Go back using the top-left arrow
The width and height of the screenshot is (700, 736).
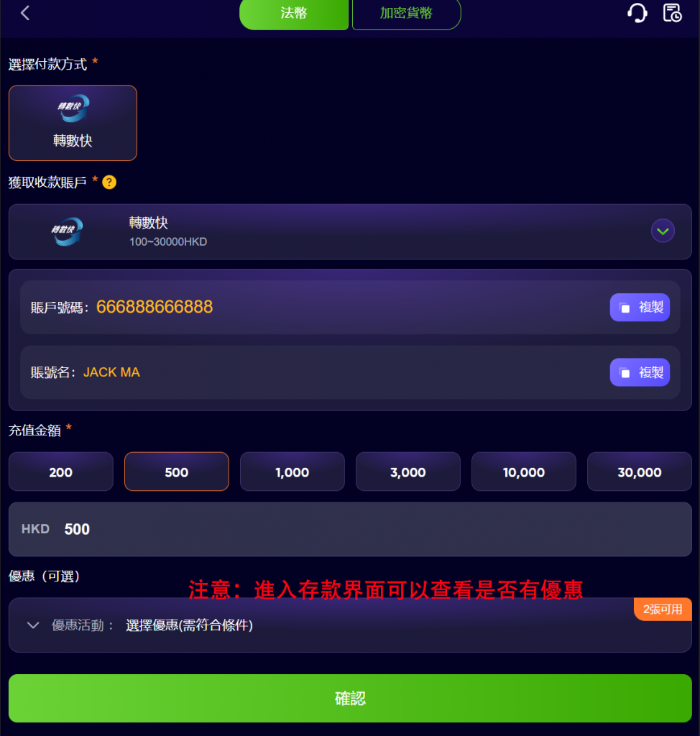[25, 13]
